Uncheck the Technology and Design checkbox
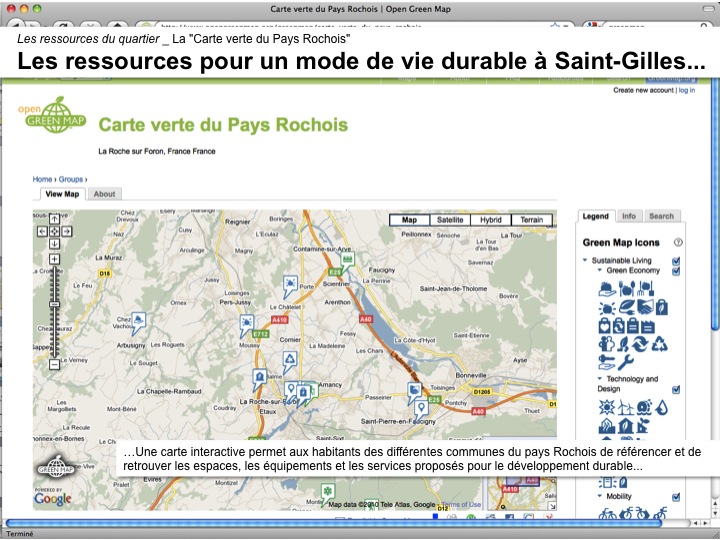The height and width of the screenshot is (540, 720). pyautogui.click(x=677, y=390)
